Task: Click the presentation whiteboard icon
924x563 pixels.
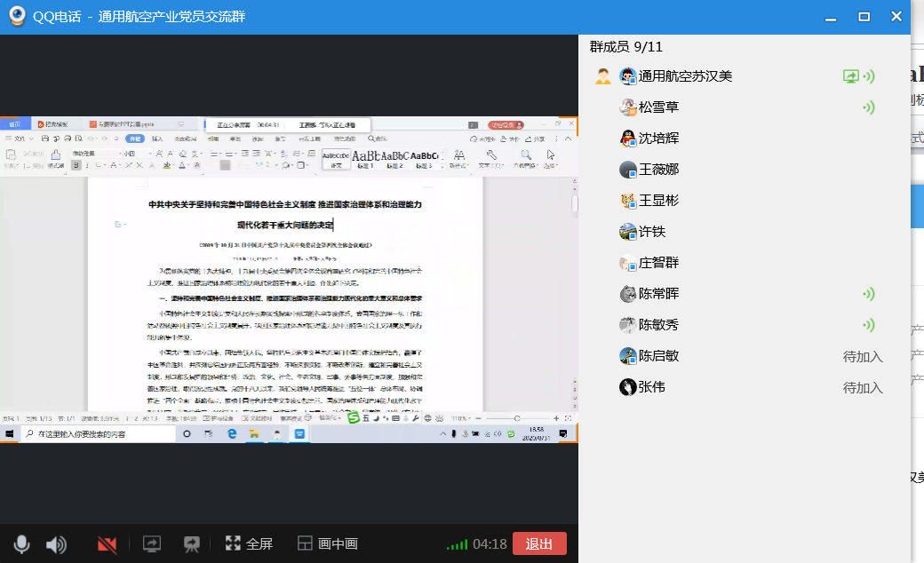Action: coord(191,544)
